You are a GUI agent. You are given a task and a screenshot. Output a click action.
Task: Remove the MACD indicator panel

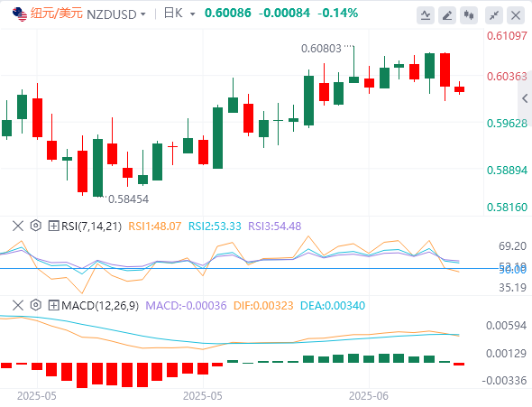coord(18,305)
